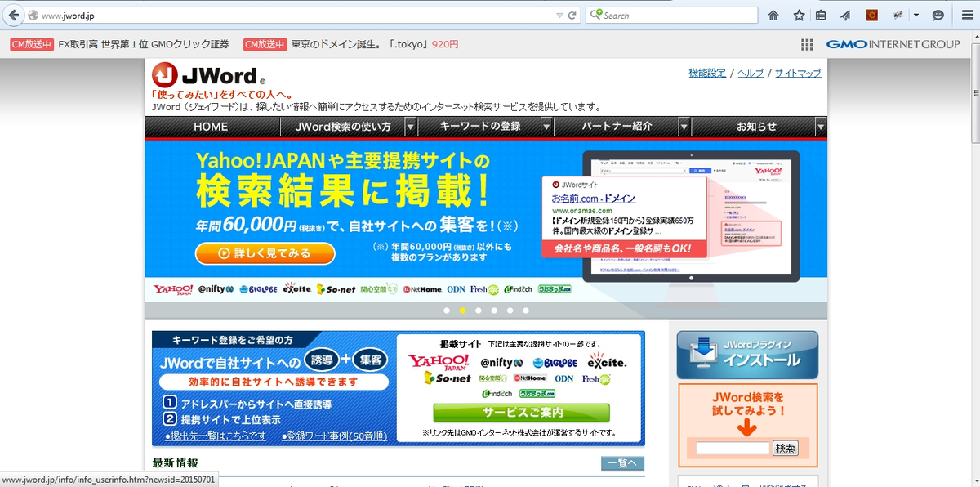Open the サイトマップ link

[x=798, y=74]
